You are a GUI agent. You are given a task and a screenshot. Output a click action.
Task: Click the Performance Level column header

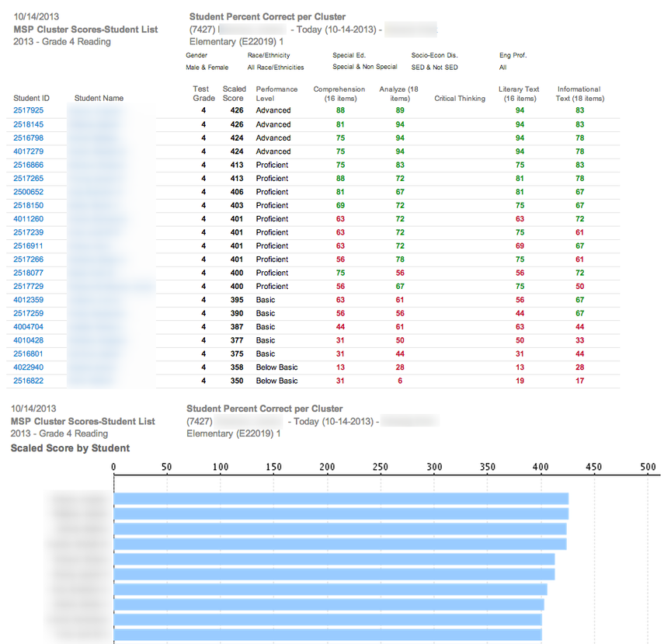click(276, 93)
